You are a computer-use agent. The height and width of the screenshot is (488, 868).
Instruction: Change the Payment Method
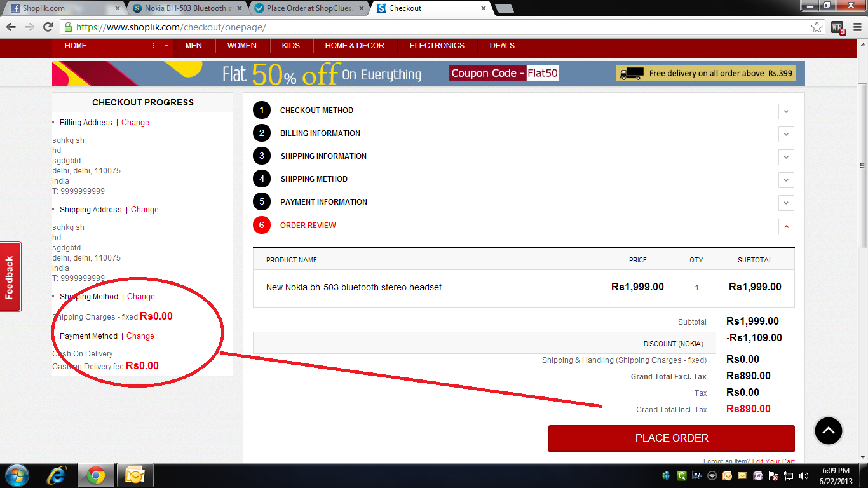click(x=140, y=336)
